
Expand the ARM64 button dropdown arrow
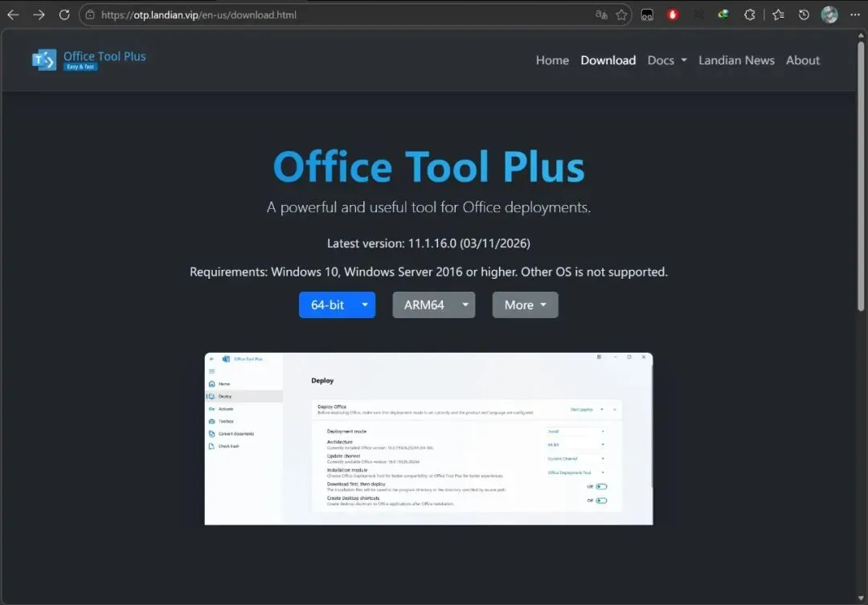tap(465, 305)
